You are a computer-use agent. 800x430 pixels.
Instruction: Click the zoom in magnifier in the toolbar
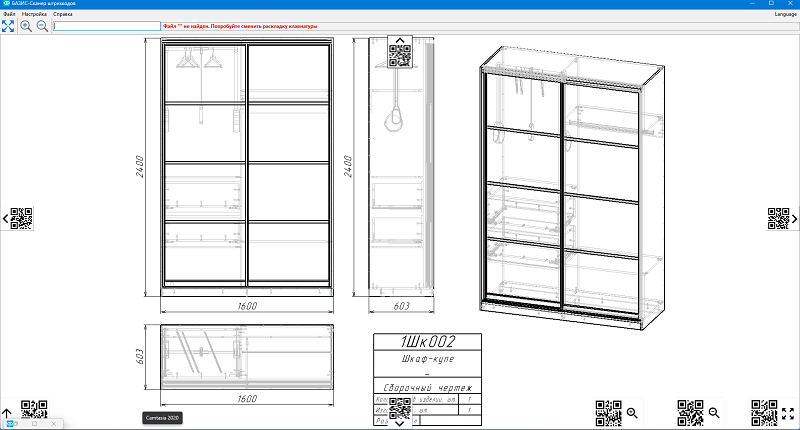[x=26, y=26]
